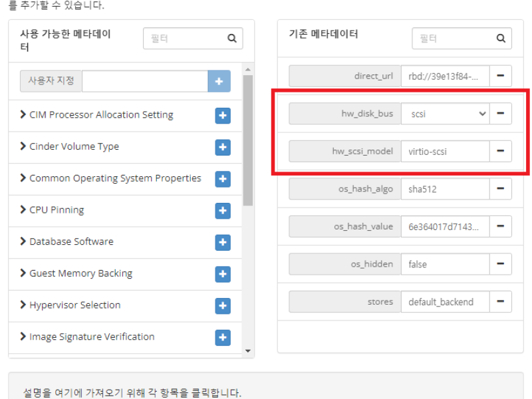532x399 pixels.
Task: Add the CIM Processor Allocation Setting metadata
Action: pyautogui.click(x=223, y=116)
